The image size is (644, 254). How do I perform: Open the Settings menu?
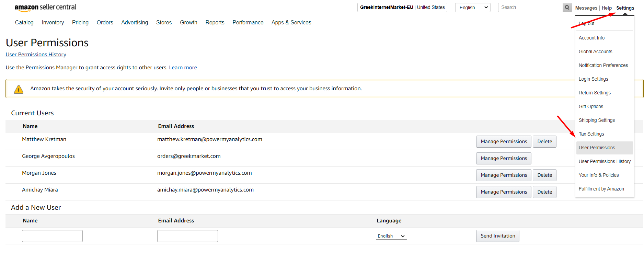point(625,8)
